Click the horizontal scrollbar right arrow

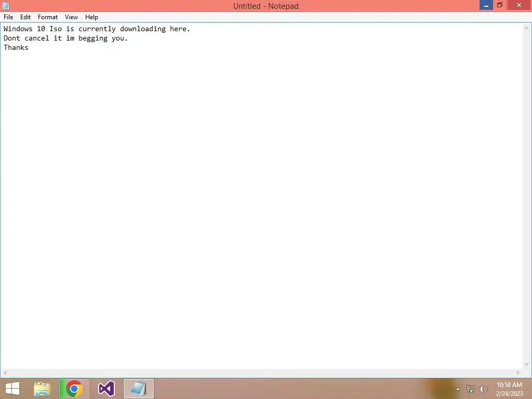pyautogui.click(x=518, y=373)
